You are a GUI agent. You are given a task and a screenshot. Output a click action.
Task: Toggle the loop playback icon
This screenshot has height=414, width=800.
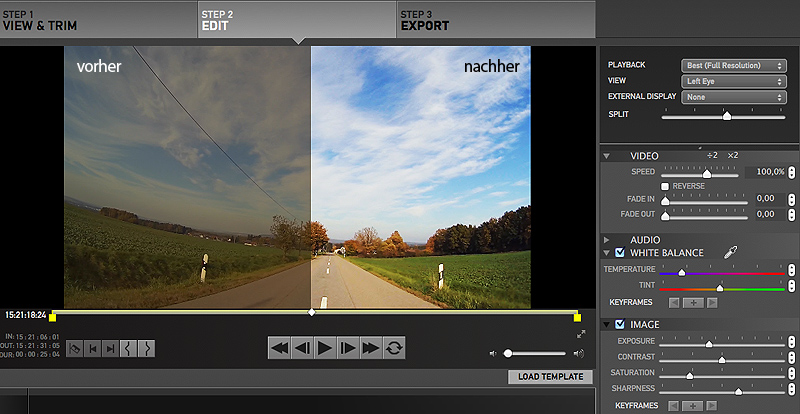[x=394, y=348]
